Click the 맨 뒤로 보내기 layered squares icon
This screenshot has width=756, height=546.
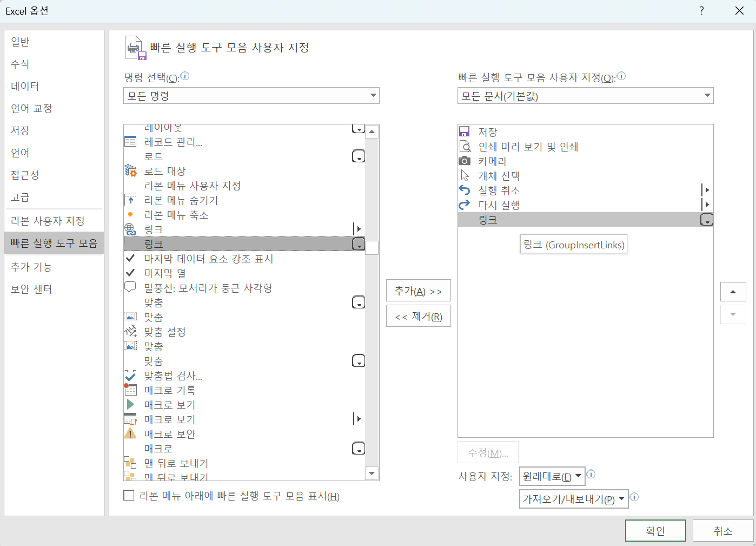tap(130, 463)
